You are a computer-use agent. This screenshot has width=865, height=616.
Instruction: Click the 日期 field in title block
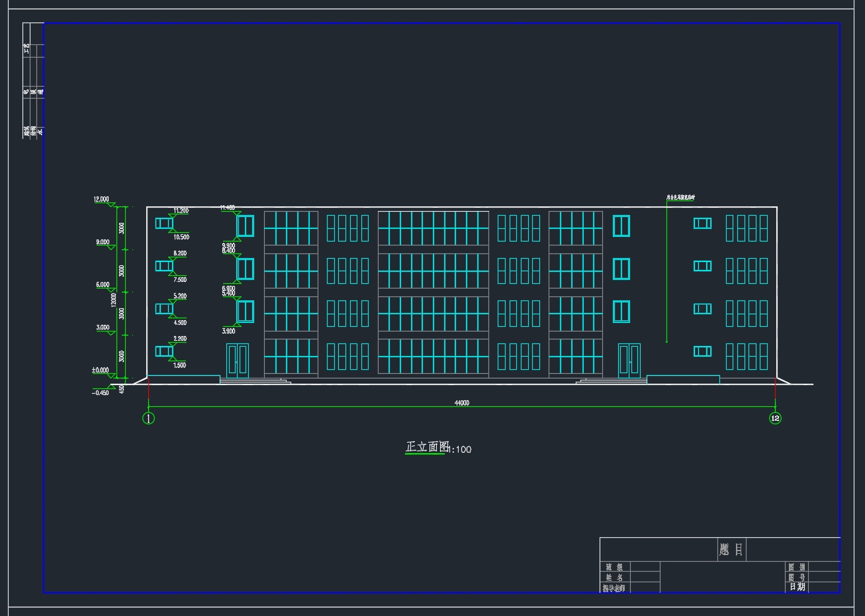pyautogui.click(x=797, y=587)
